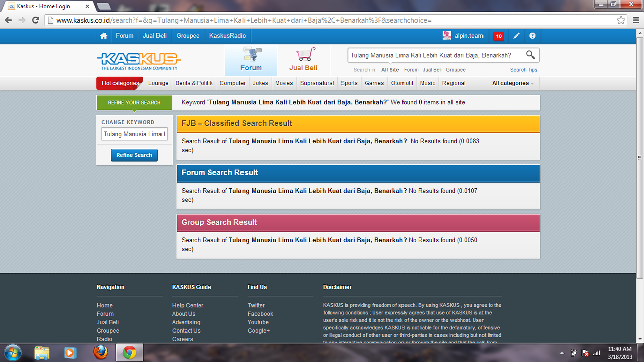Focus the main search box
The height and width of the screenshot is (362, 644).
click(436, 55)
